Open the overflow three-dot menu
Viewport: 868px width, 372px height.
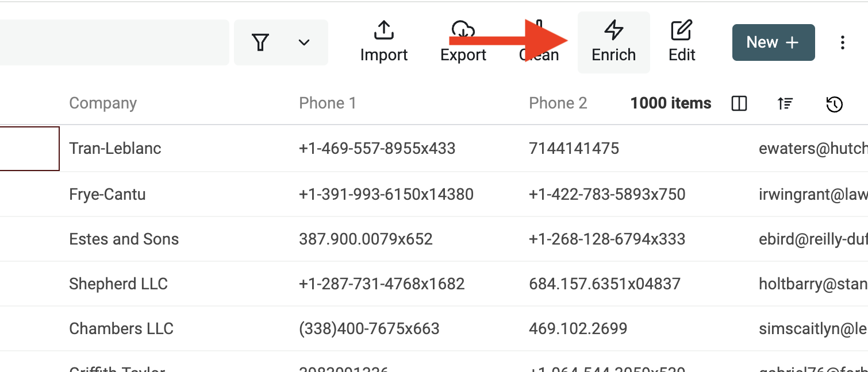tap(842, 42)
